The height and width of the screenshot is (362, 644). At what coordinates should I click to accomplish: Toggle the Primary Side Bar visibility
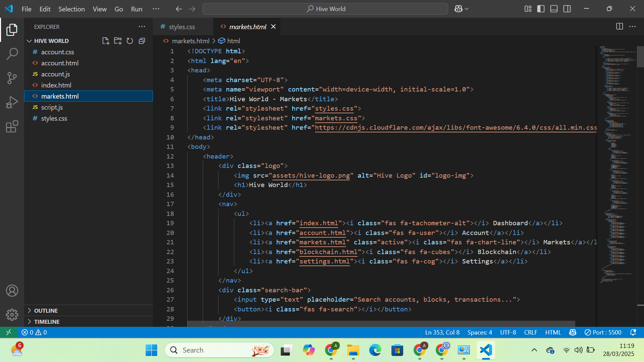pyautogui.click(x=541, y=9)
